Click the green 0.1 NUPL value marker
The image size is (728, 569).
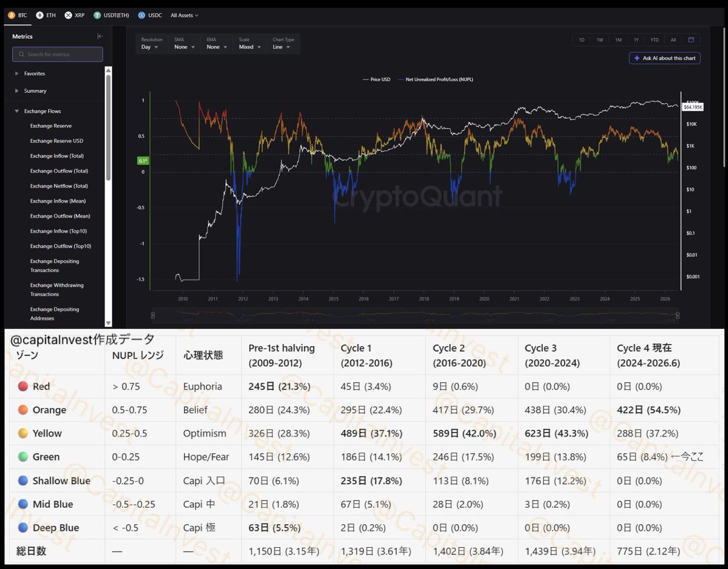[x=143, y=161]
